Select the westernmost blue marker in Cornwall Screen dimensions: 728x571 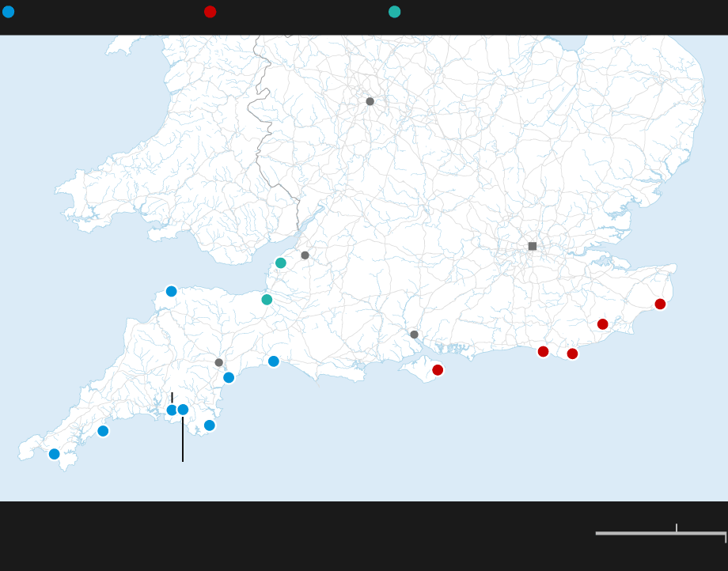[x=54, y=454]
